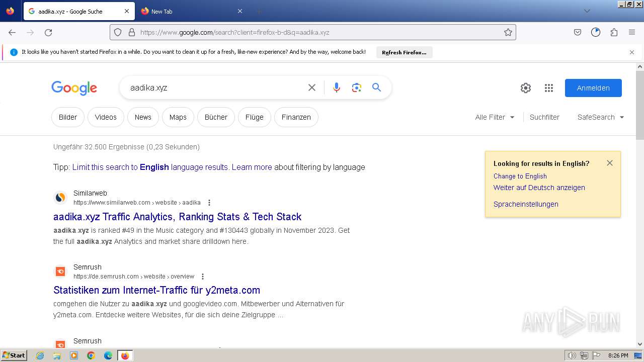Open the list all tabs chevron

(x=587, y=11)
